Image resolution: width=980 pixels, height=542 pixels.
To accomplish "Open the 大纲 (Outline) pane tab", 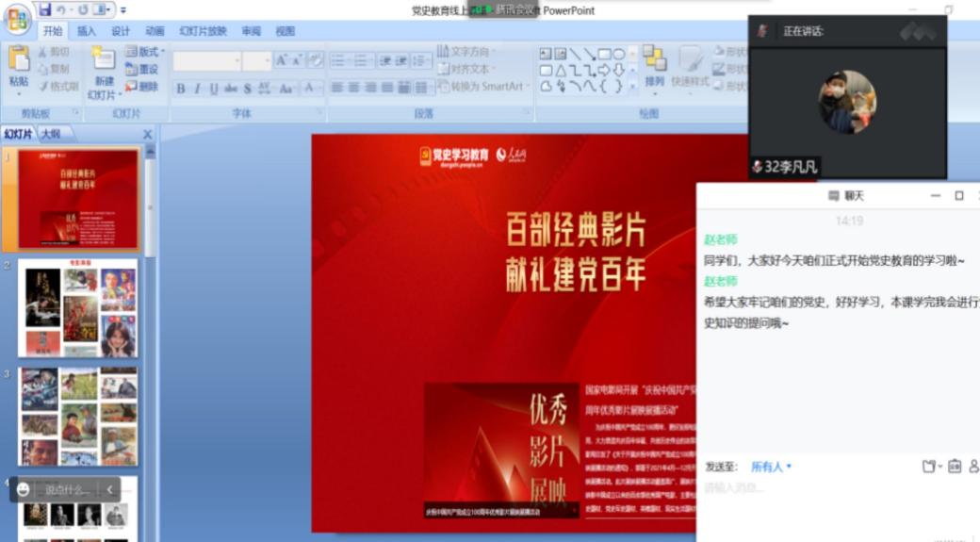I will pyautogui.click(x=50, y=134).
